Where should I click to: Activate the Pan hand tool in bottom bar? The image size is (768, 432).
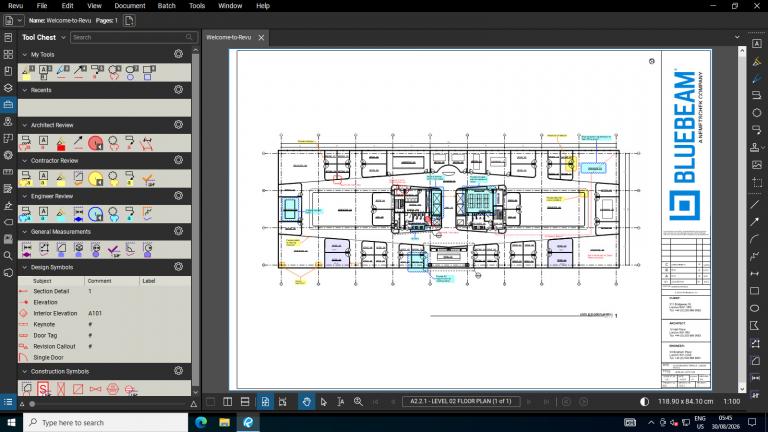(x=307, y=402)
